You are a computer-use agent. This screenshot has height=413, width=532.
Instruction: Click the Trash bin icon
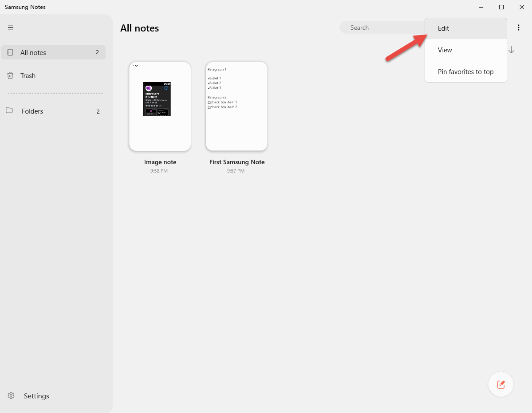(x=10, y=75)
